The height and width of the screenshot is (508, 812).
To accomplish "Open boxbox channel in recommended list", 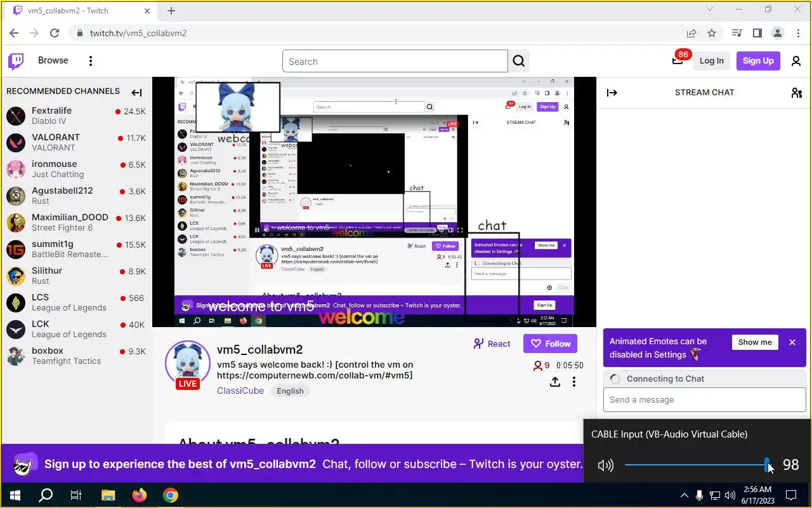I will pyautogui.click(x=76, y=356).
